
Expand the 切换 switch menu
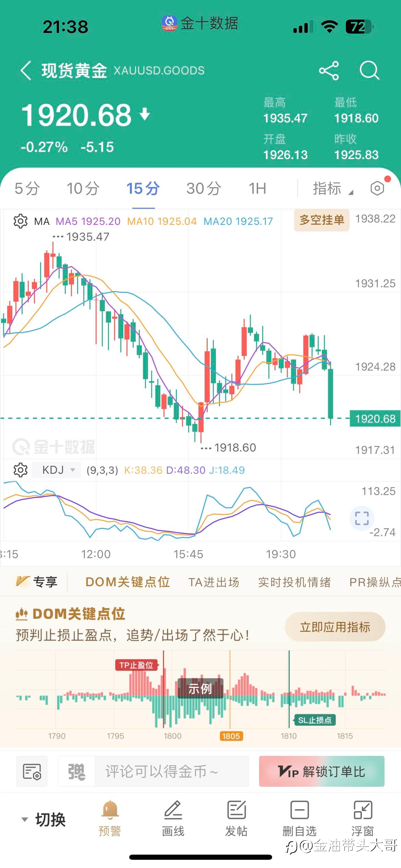pos(44,820)
